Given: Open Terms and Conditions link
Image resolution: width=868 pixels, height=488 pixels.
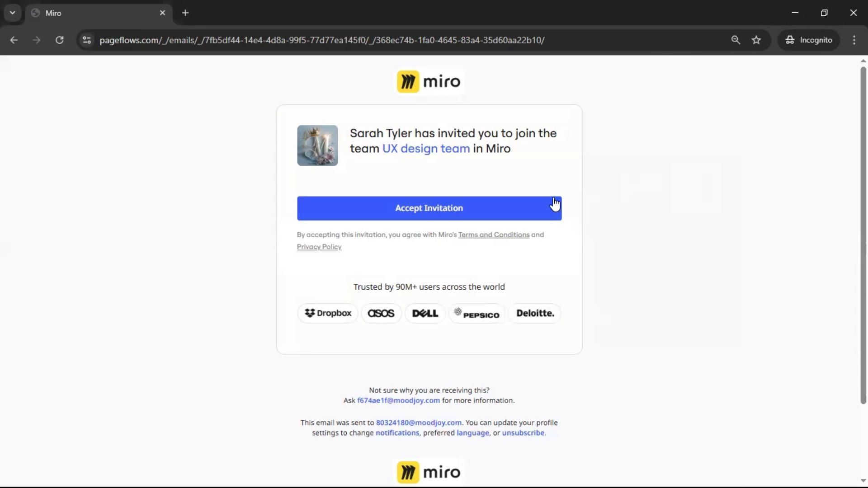Looking at the screenshot, I should coord(494,235).
